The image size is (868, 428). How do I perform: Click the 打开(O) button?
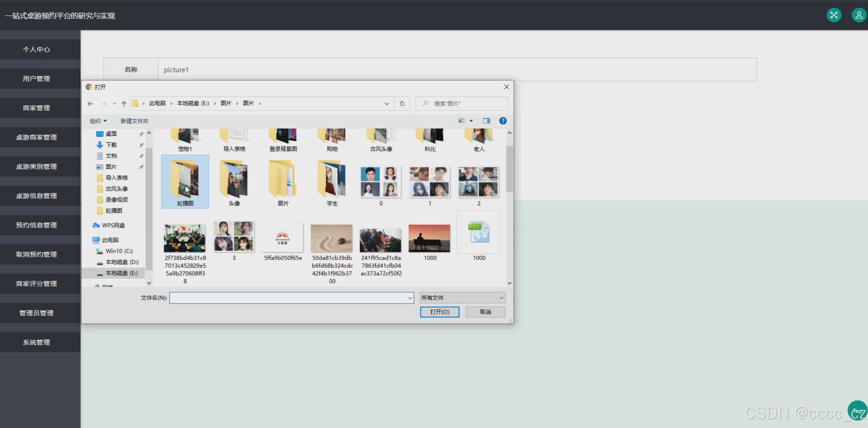pyautogui.click(x=440, y=312)
